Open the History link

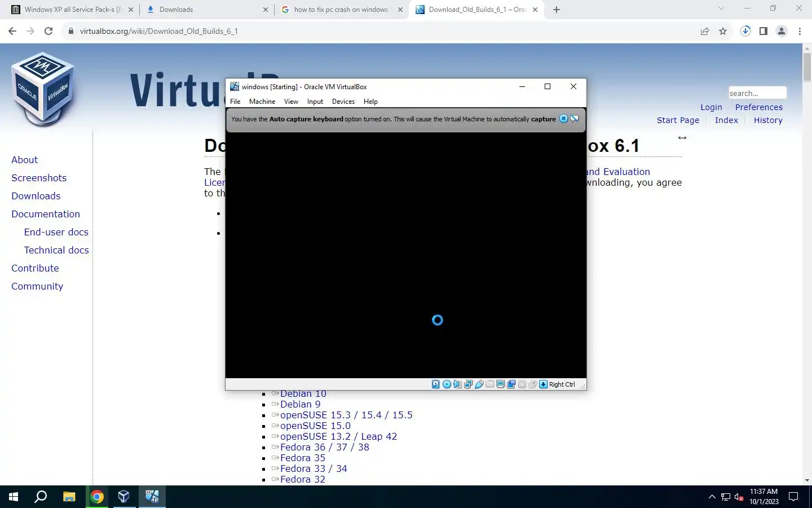coord(768,120)
